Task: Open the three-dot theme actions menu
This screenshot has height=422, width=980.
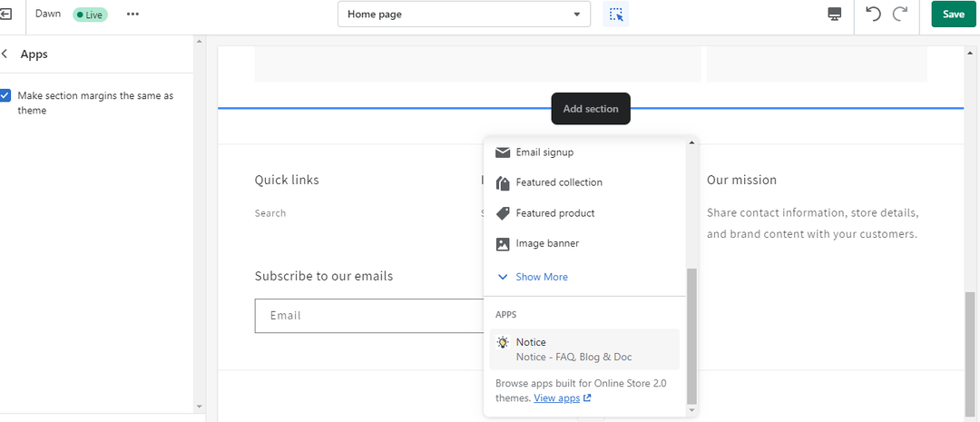Action: 132,15
